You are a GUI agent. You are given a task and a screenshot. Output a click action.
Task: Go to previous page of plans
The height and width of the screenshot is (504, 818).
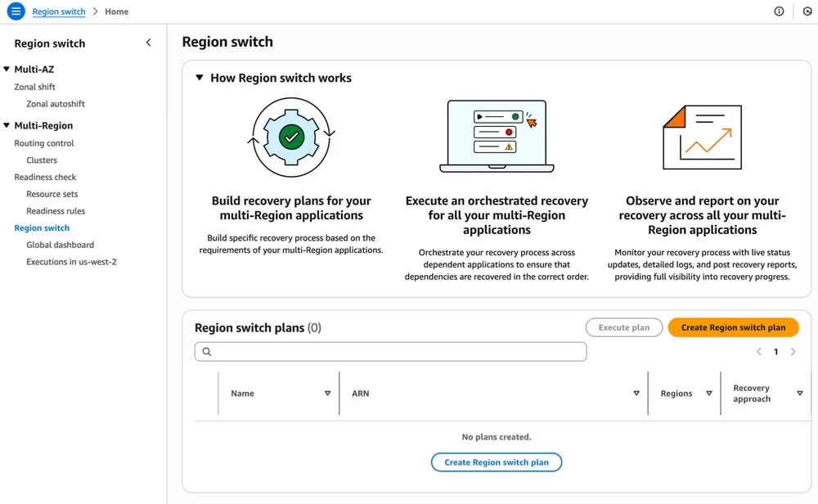click(x=759, y=352)
